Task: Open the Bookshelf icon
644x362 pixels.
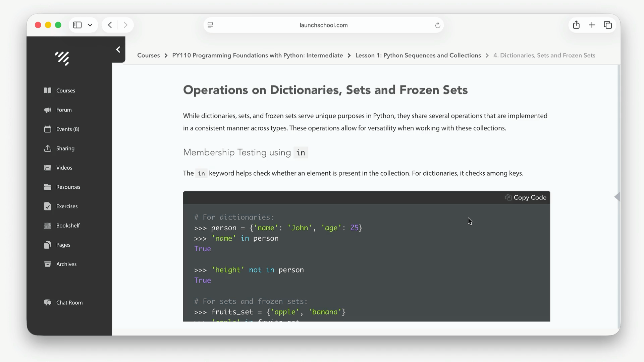Action: pos(48,226)
